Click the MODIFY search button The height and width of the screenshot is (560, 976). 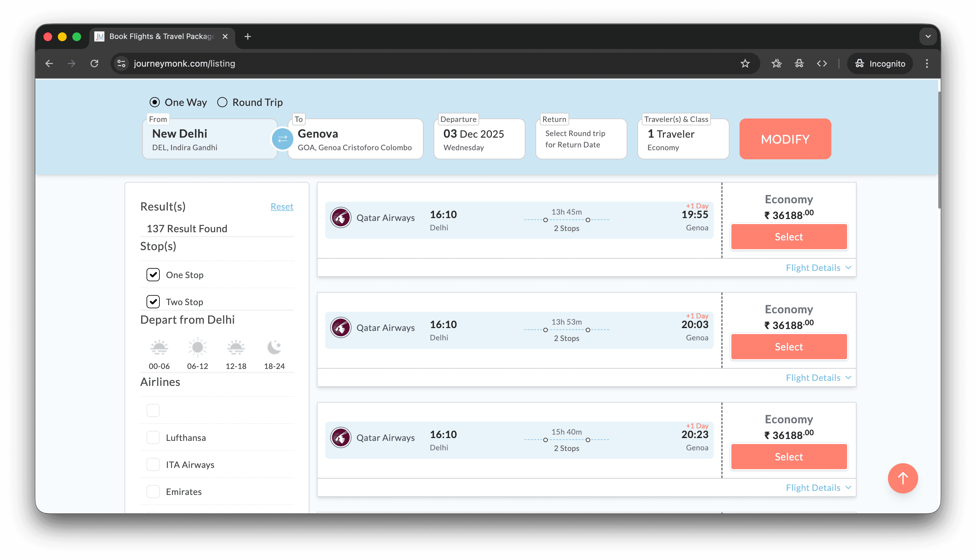click(x=785, y=139)
